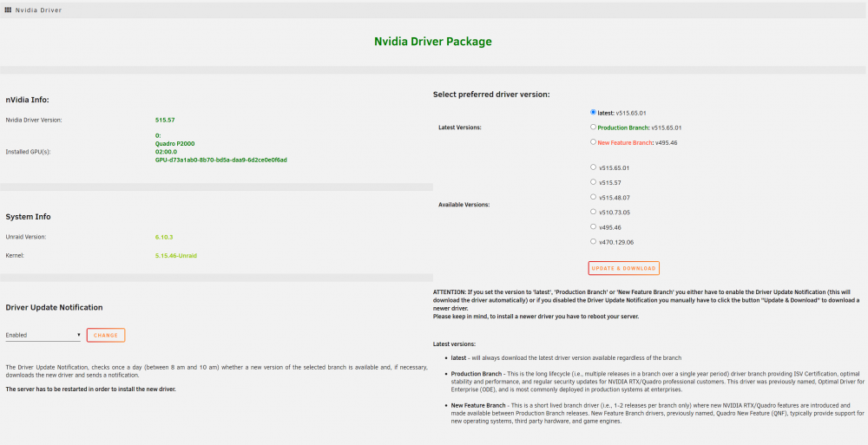Select the Production Branch radio button
868x445 pixels.
(593, 128)
